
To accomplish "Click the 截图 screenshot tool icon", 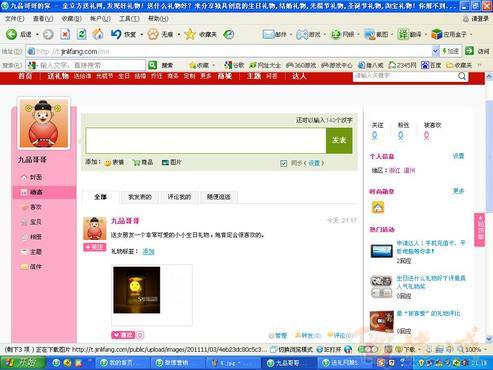I will pyautogui.click(x=370, y=34).
